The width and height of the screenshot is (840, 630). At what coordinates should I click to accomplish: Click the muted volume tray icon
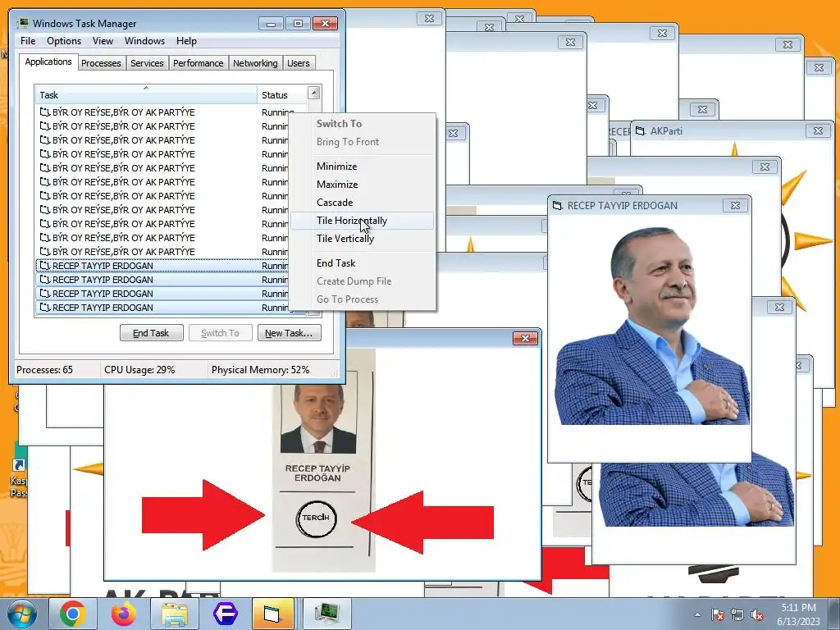(x=757, y=615)
